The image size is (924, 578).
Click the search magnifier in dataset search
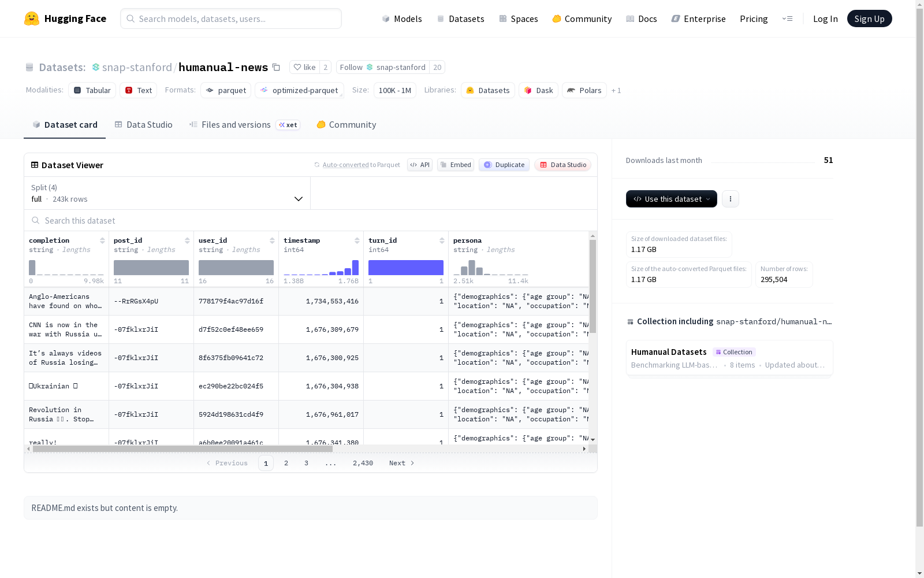point(36,220)
